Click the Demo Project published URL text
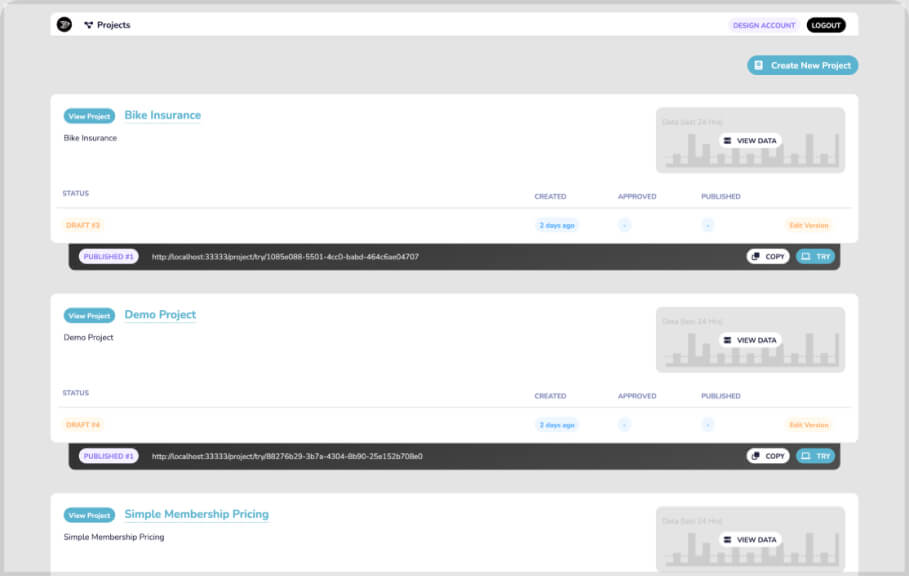909x576 pixels. click(x=287, y=456)
